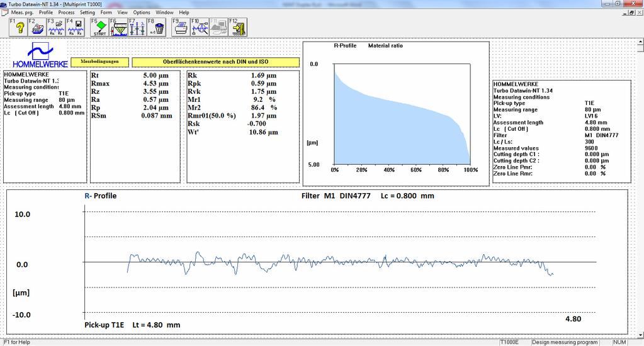
Task: Click the 4.80 axis end label
Action: [x=573, y=319]
